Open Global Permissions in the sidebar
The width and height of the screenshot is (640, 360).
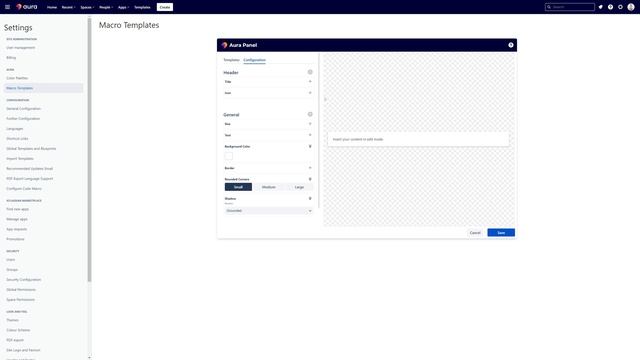[x=21, y=290]
